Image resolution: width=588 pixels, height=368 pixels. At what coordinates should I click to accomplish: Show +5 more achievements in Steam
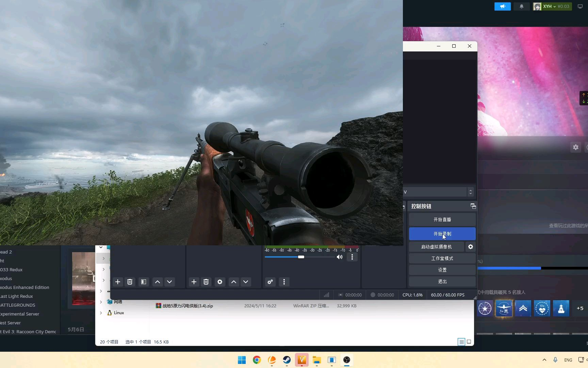coord(580,308)
